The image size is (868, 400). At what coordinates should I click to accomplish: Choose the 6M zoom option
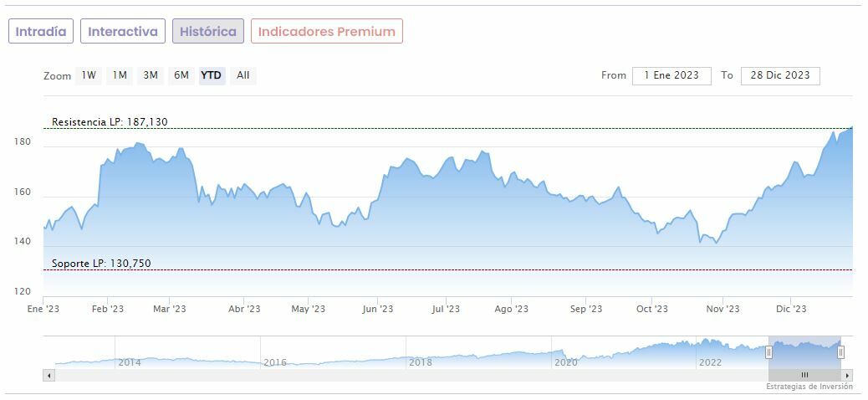pyautogui.click(x=181, y=75)
